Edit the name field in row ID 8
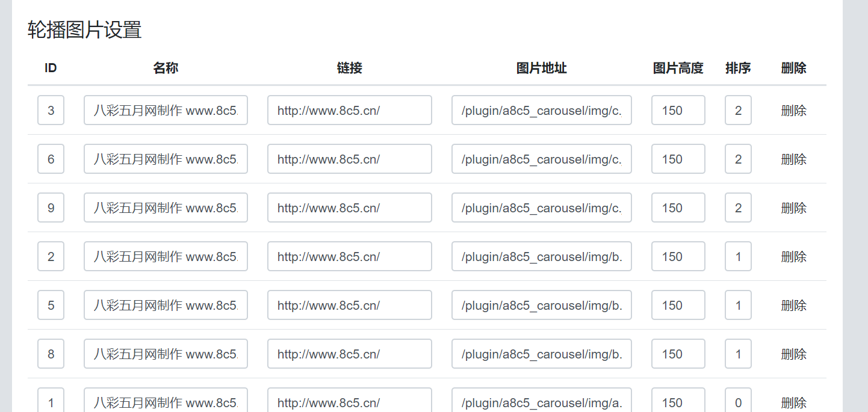The width and height of the screenshot is (868, 412). pos(166,354)
